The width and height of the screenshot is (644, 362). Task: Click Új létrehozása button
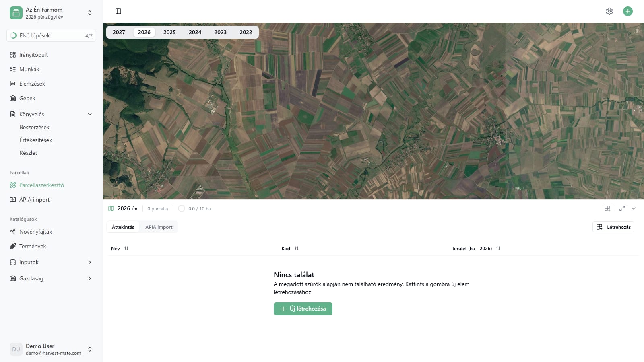(x=303, y=309)
